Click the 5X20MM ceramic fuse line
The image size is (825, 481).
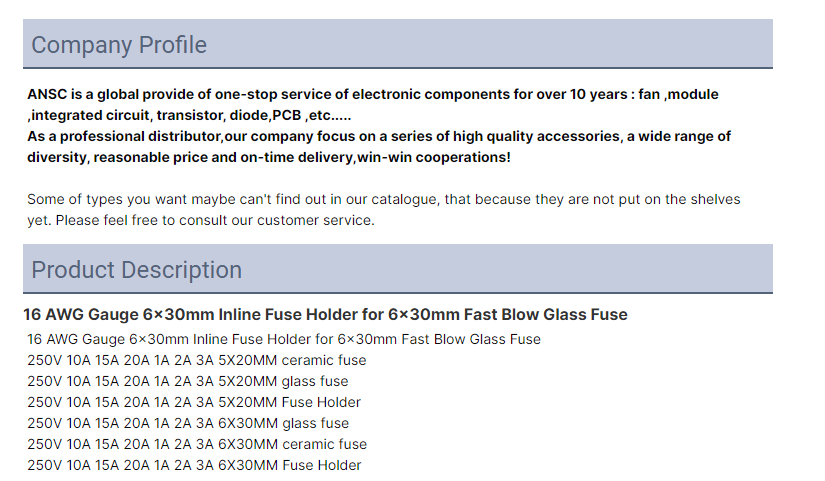point(196,360)
